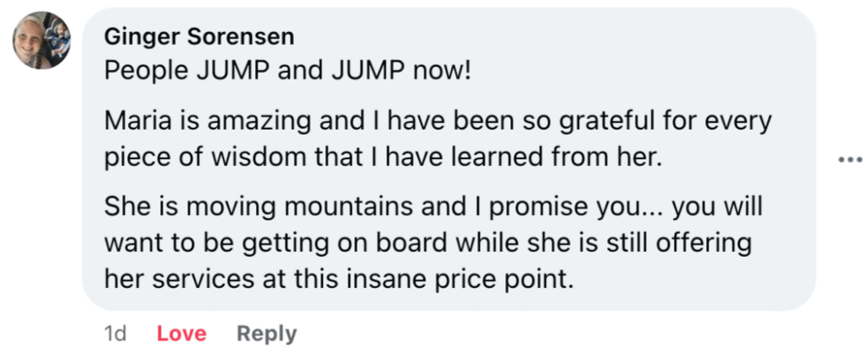This screenshot has height=350, width=868.
Task: Reply to Ginger Sorensen's comment
Action: click(266, 334)
